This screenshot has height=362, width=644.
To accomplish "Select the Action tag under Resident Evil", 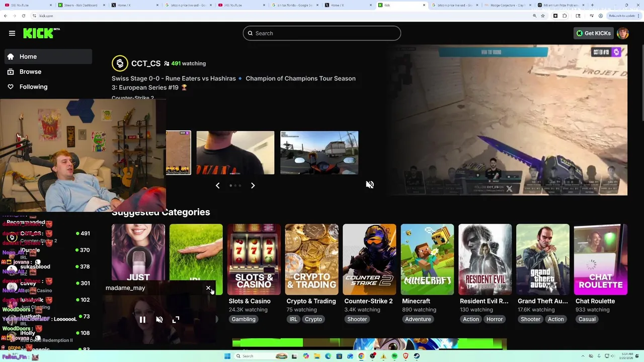I will pyautogui.click(x=471, y=319).
